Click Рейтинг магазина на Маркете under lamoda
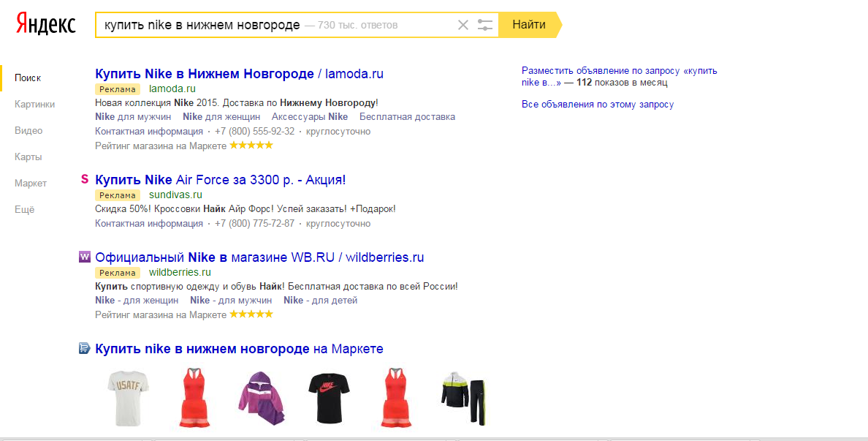 pos(161,146)
